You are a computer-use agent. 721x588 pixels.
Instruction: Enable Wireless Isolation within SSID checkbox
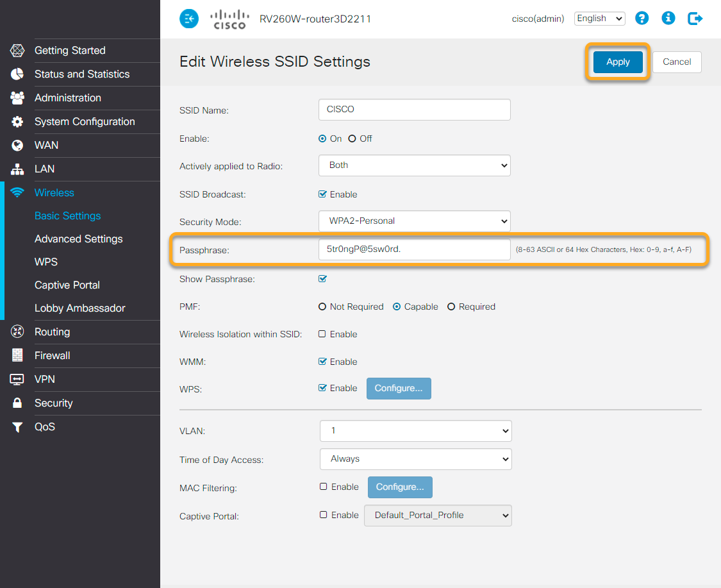click(x=322, y=334)
